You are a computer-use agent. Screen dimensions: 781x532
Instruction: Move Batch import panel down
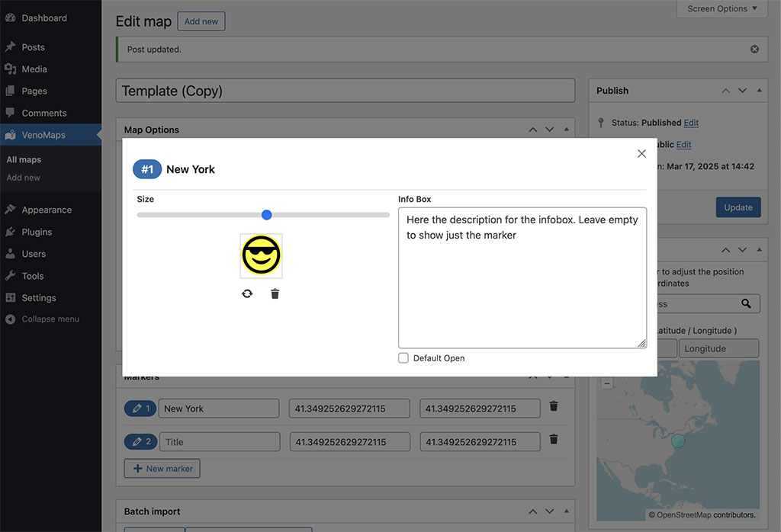click(x=550, y=511)
